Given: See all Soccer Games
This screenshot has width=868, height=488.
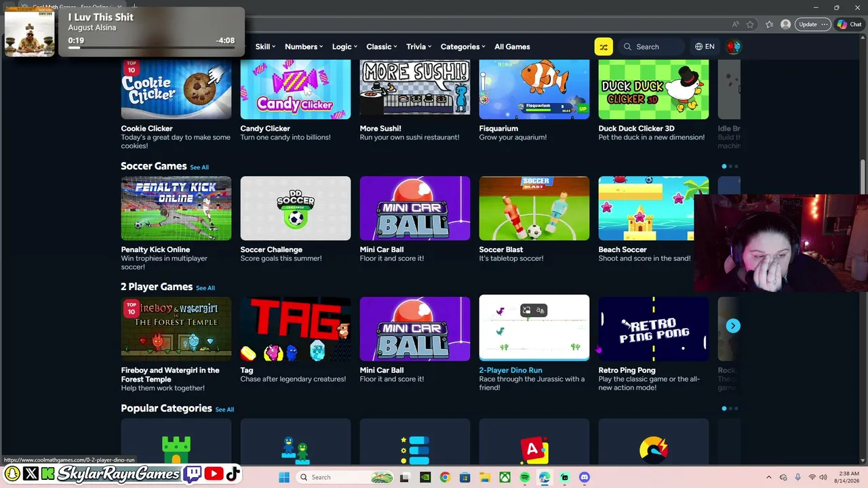Looking at the screenshot, I should 199,167.
